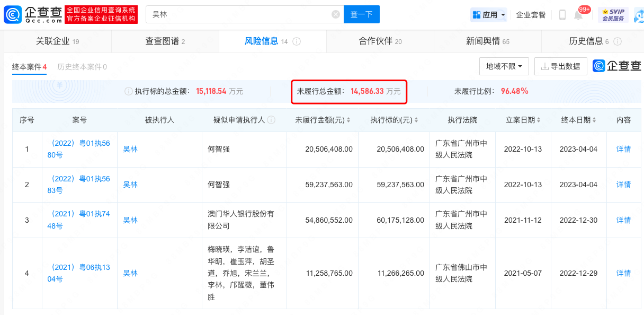Image resolution: width=644 pixels, height=315 pixels.
Task: Click the amount 11,258,765.00
Action: [329, 273]
